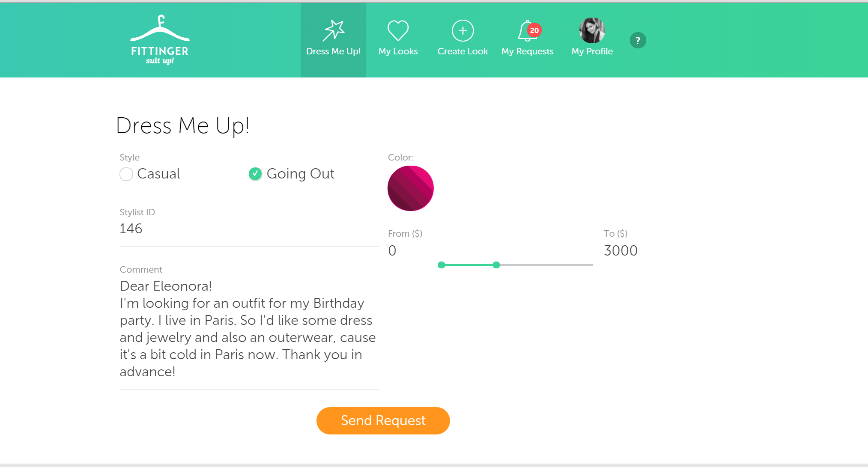The image size is (868, 467).
Task: Open the My Requests menu label
Action: (528, 51)
